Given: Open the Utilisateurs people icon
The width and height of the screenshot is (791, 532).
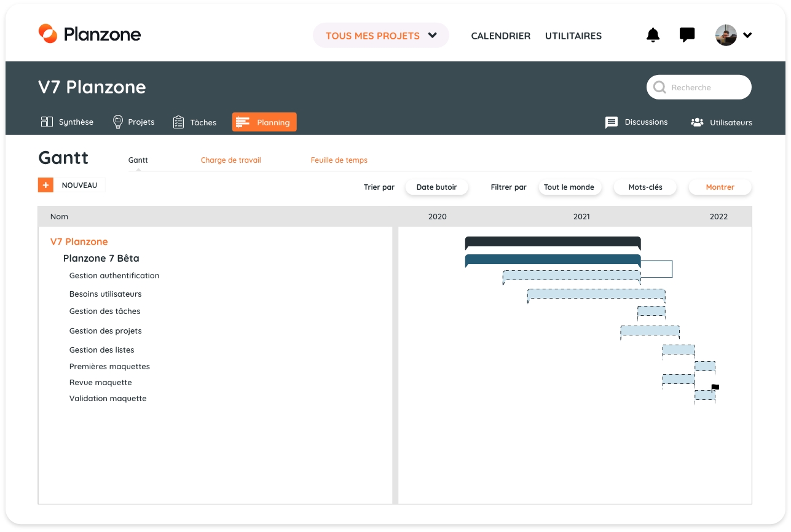Looking at the screenshot, I should [x=697, y=122].
